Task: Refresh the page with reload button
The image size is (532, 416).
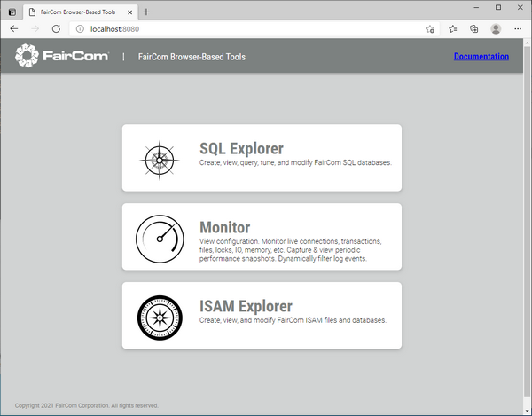Action: [56, 28]
